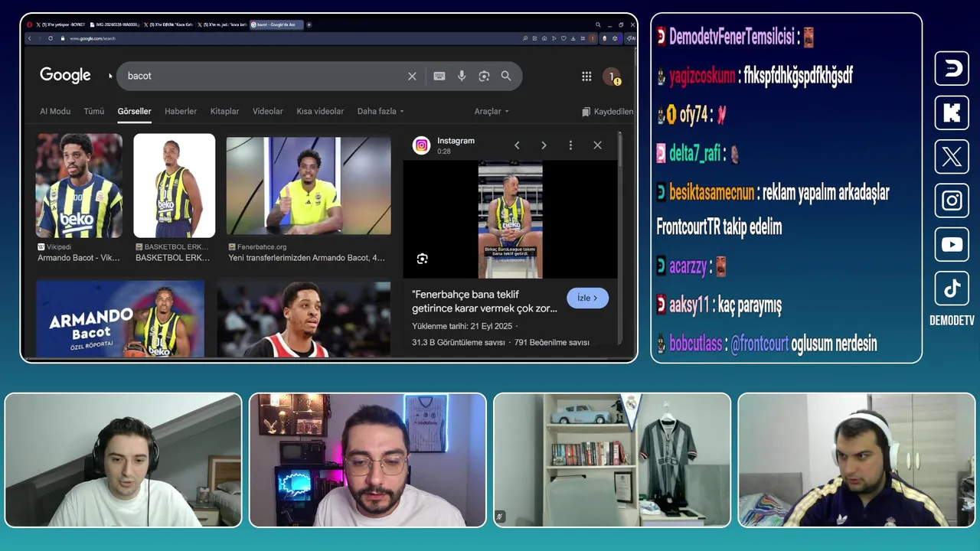Viewport: 980px width, 551px height.
Task: Click the Opera menu icon
Action: pos(30,24)
